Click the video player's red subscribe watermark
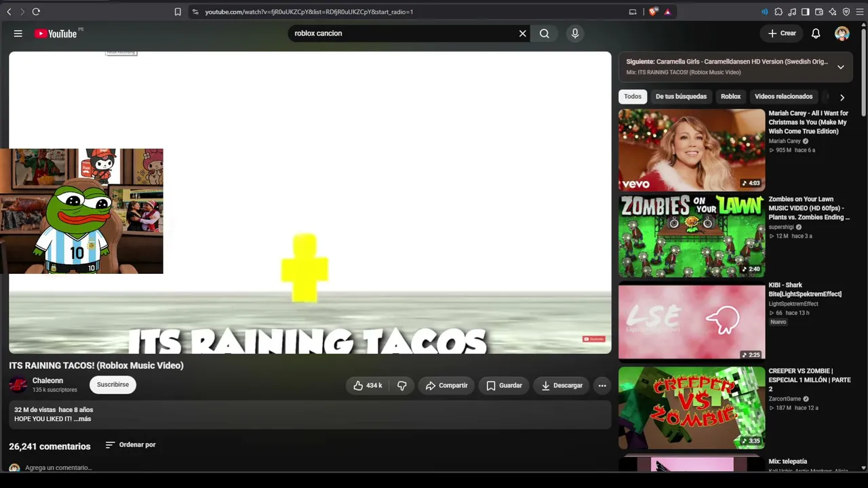The height and width of the screenshot is (488, 868). click(593, 339)
